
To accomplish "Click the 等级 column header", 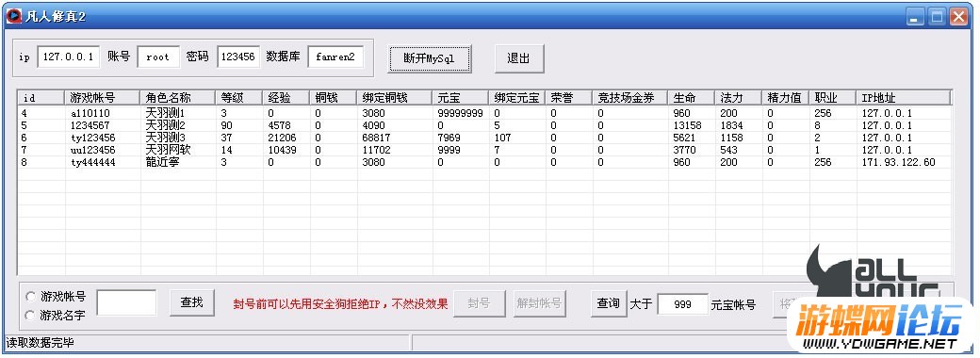I will [x=239, y=97].
